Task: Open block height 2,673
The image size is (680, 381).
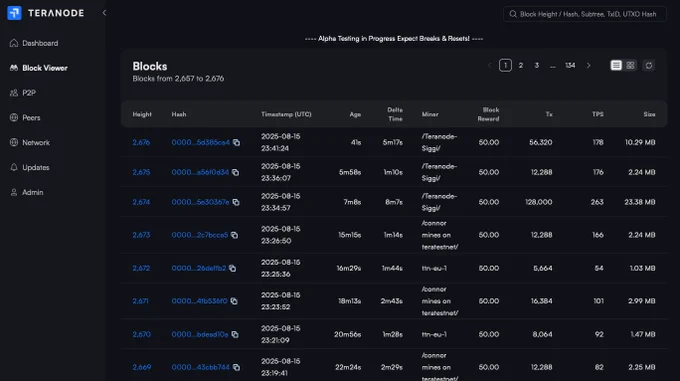Action: (141, 235)
